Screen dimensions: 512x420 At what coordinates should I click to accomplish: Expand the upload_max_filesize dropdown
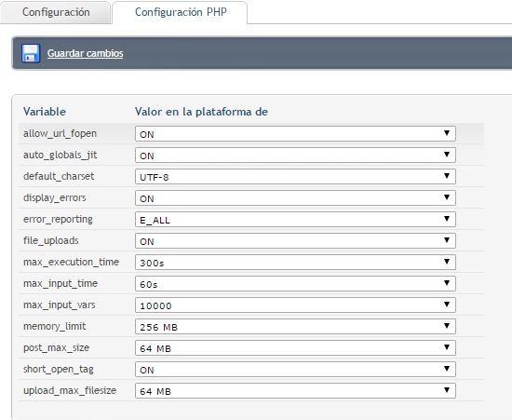[x=295, y=390]
